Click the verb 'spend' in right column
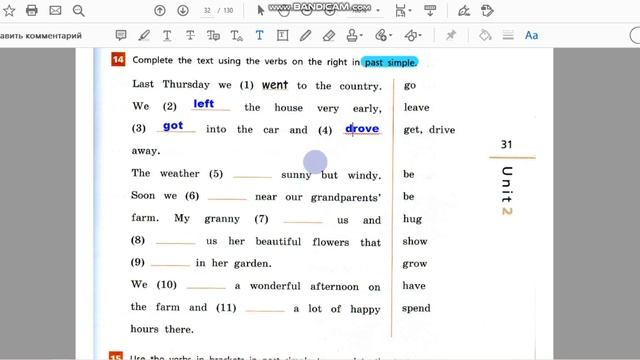 pyautogui.click(x=416, y=309)
